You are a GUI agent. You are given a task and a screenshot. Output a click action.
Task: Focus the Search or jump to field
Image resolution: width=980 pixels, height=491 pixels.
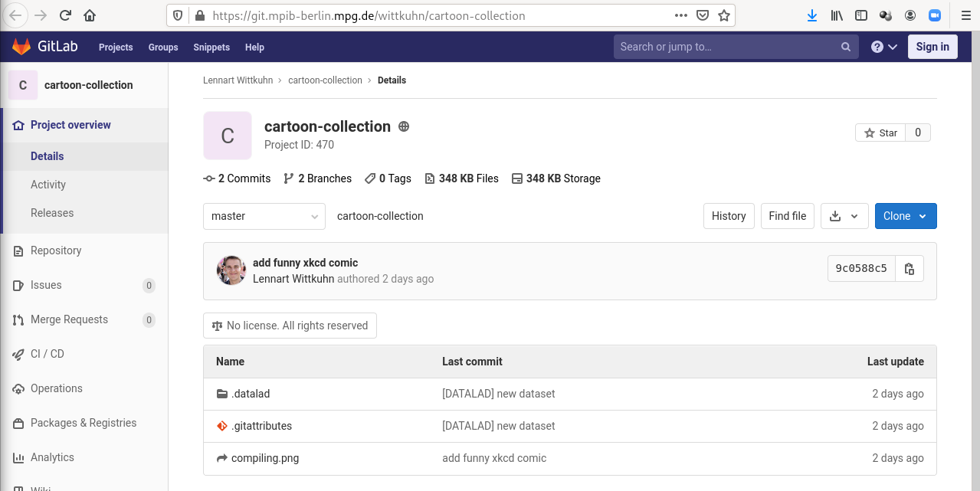coord(728,47)
